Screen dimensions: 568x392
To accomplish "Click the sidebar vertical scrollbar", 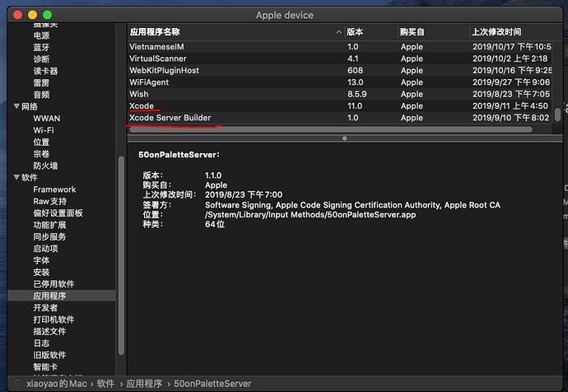I will coord(121,255).
